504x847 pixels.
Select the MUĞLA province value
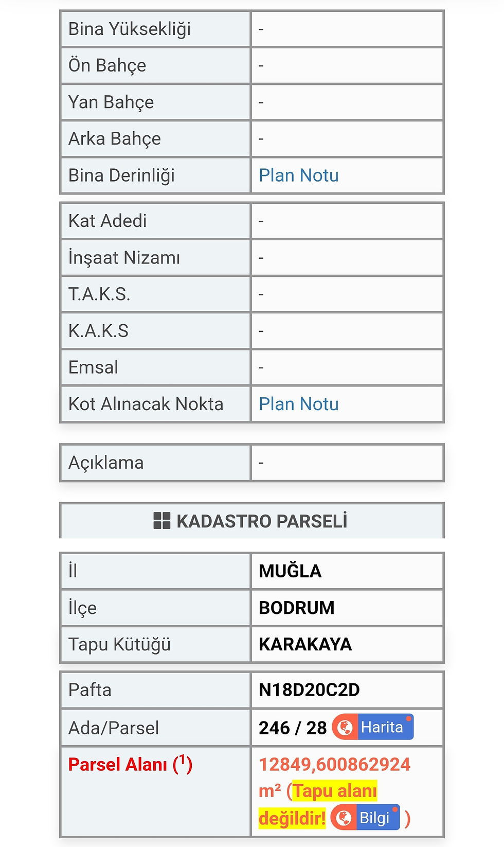click(290, 571)
